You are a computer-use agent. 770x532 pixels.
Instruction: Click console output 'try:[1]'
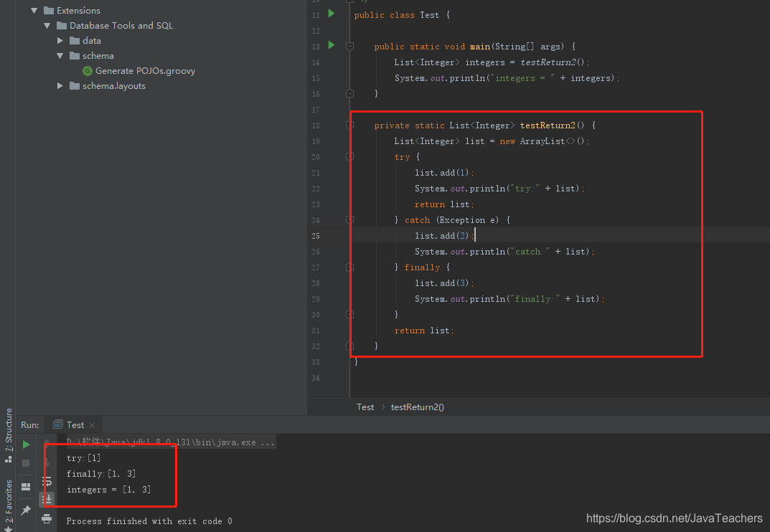tap(83, 458)
